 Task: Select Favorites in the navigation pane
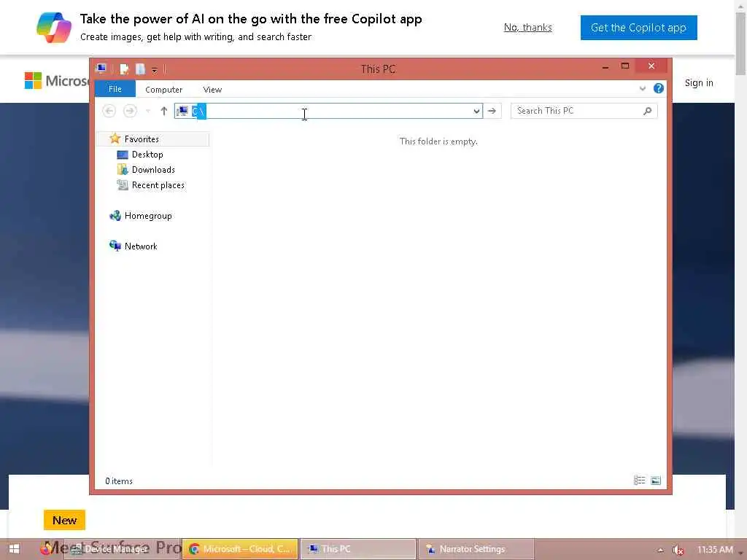tap(142, 139)
